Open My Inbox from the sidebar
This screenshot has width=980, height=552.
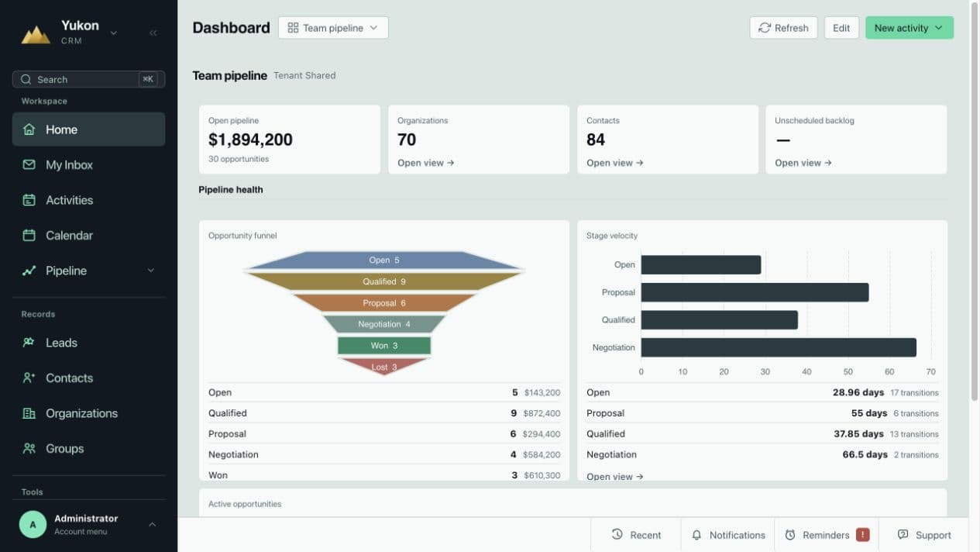pos(88,164)
